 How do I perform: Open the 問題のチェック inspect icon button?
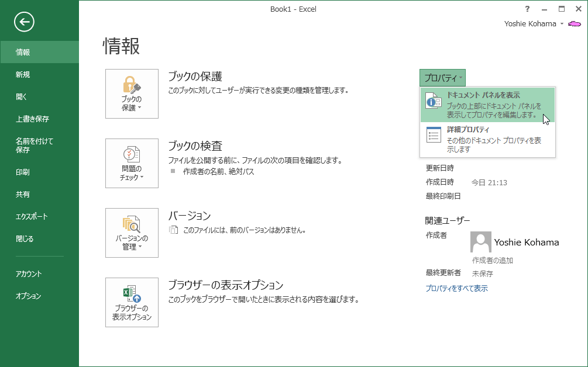pos(132,163)
